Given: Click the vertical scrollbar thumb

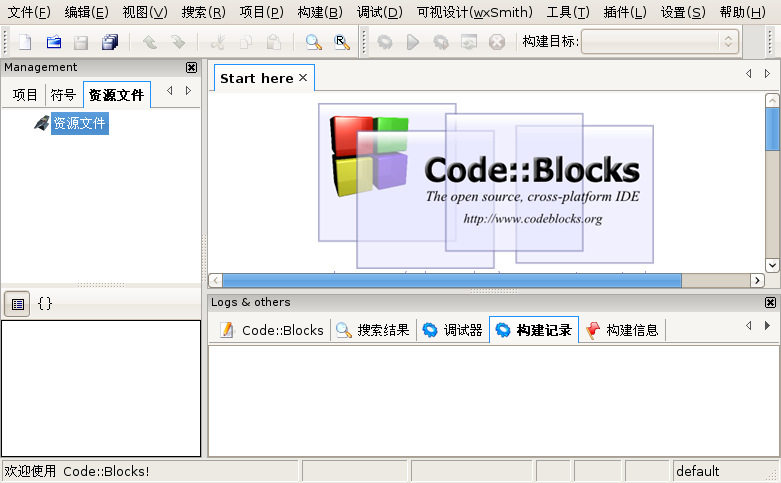Looking at the screenshot, I should tap(772, 129).
